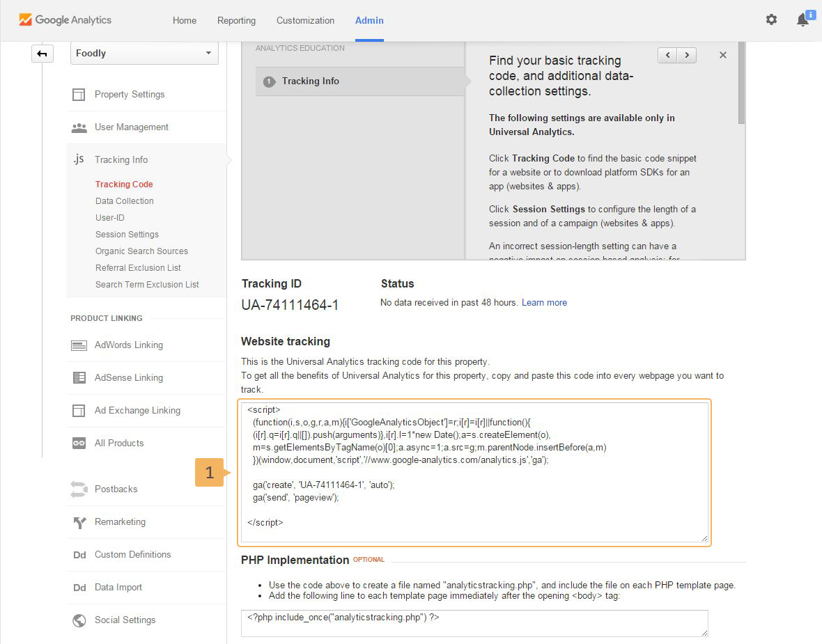The image size is (822, 644).
Task: Click the Property Settings icon
Action: [x=79, y=95]
